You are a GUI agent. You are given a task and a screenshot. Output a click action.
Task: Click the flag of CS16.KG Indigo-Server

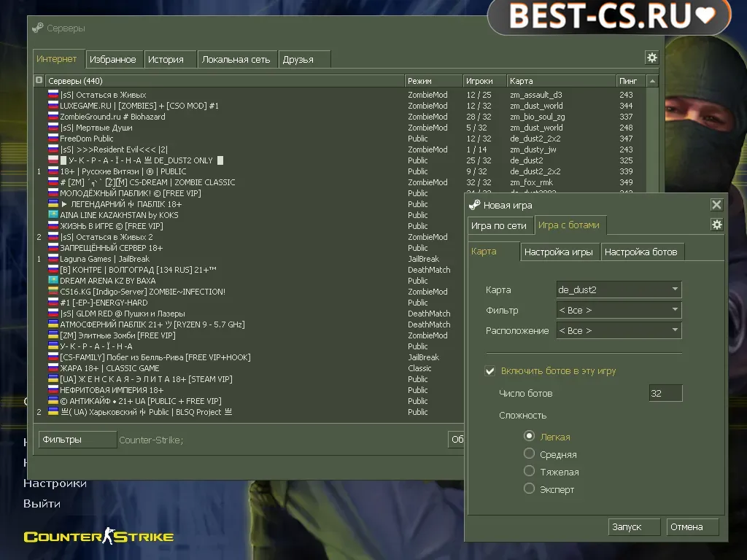pos(53,292)
